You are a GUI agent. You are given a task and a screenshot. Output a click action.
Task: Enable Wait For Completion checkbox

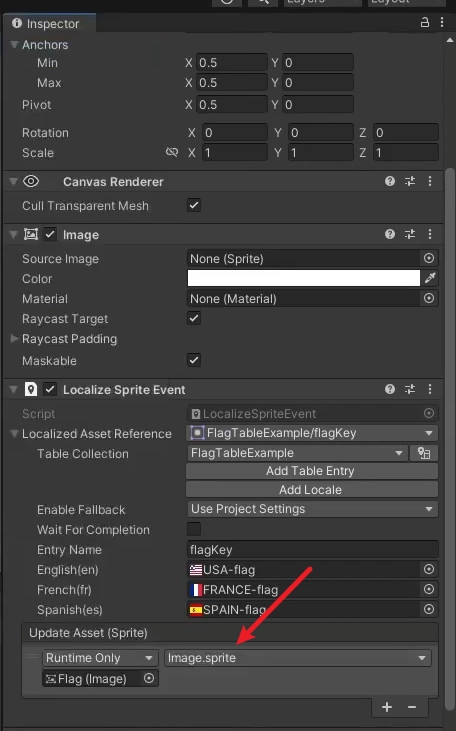194,529
